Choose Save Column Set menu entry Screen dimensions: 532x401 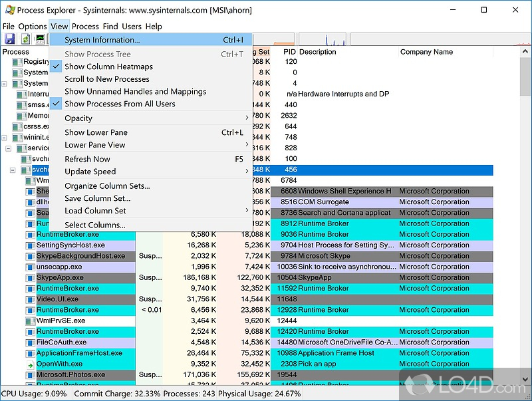coord(151,198)
